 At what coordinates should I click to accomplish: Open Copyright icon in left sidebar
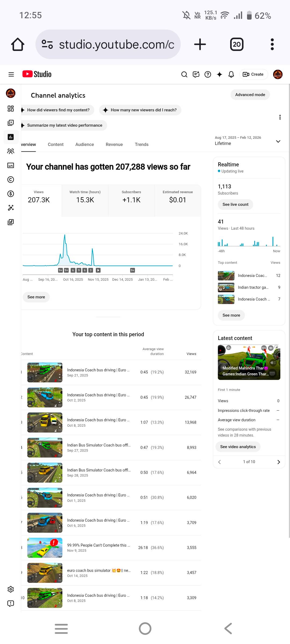[x=11, y=180]
